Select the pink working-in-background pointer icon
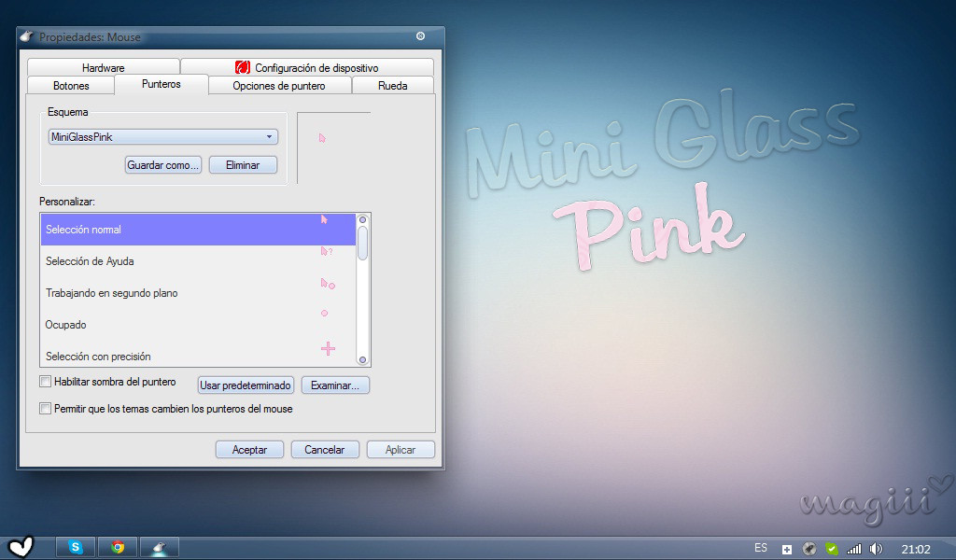The height and width of the screenshot is (560, 956). [328, 284]
